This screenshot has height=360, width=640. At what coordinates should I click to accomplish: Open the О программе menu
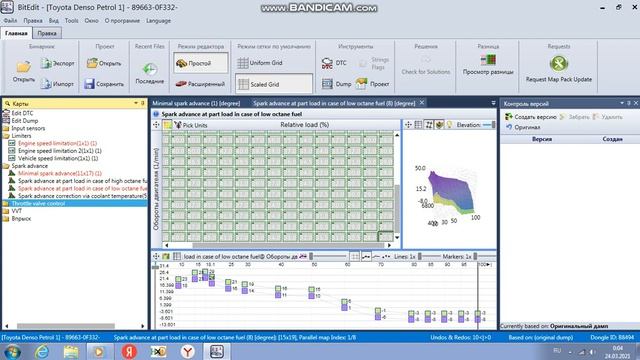[122, 20]
